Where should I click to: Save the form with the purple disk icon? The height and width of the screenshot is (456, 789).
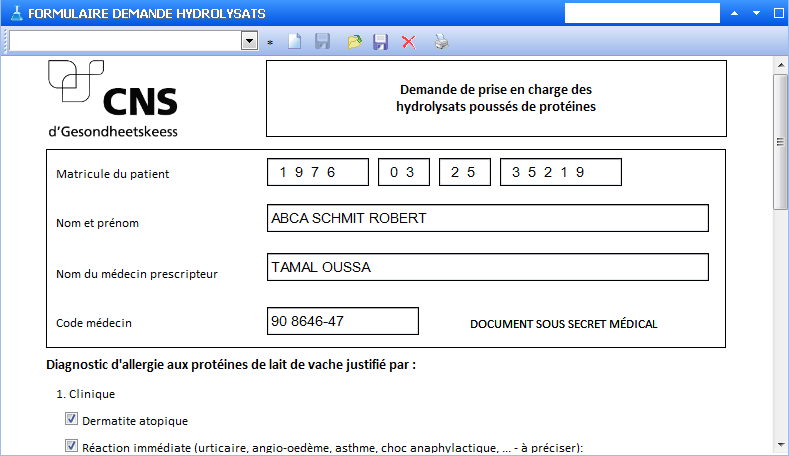(380, 42)
